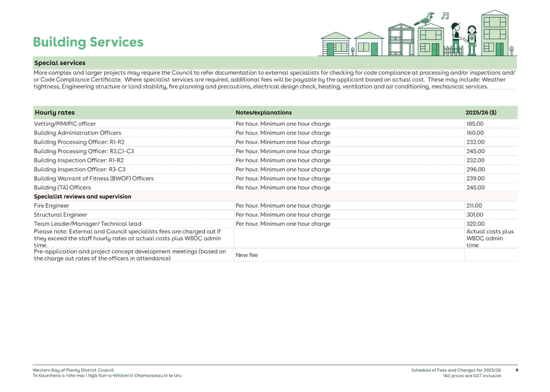Click the Building Services page title
Image resolution: width=550 pixels, height=392 pixels.
point(88,42)
